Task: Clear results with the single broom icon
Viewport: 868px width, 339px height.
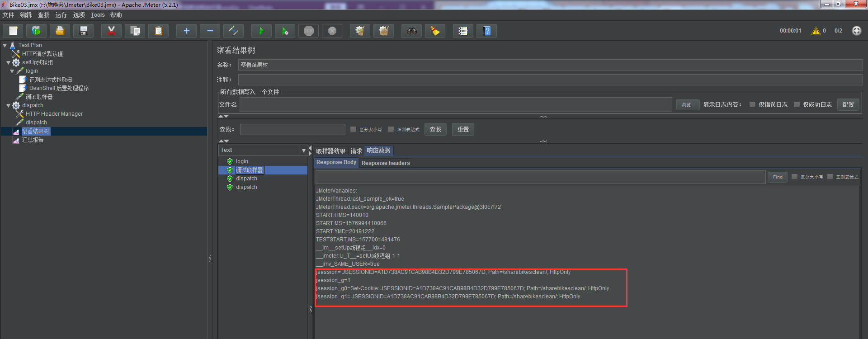Action: [360, 31]
